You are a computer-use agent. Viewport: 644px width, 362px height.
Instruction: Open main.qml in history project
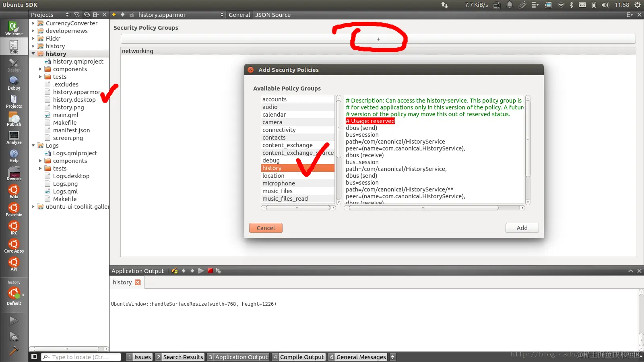(66, 115)
